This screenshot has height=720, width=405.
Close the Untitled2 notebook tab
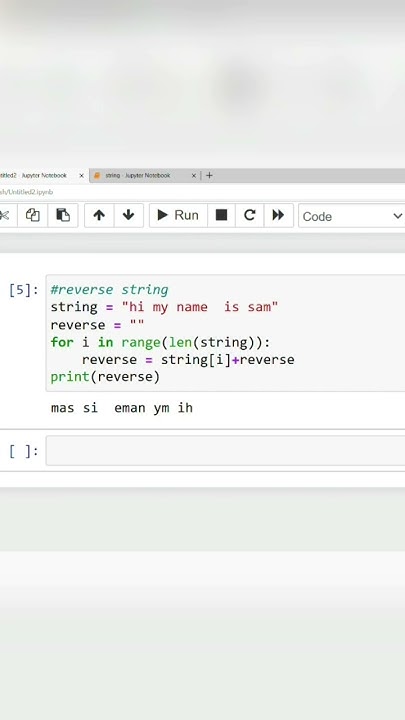point(81,175)
